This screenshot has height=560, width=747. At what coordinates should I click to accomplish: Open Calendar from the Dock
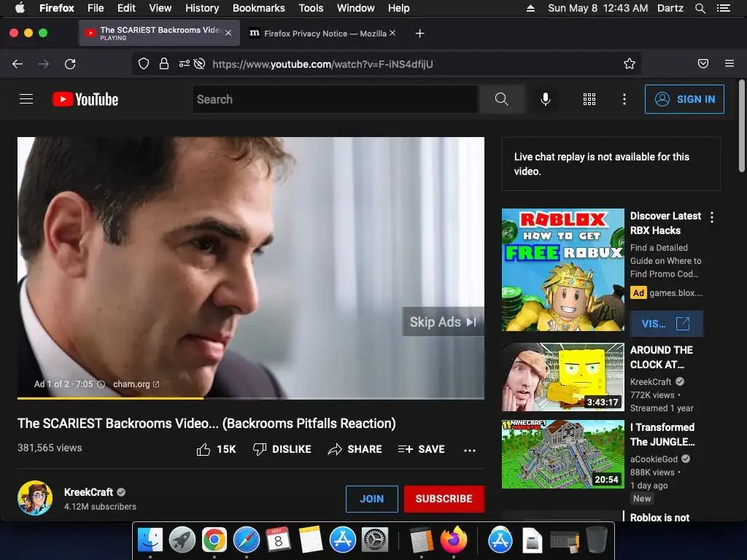point(278,540)
